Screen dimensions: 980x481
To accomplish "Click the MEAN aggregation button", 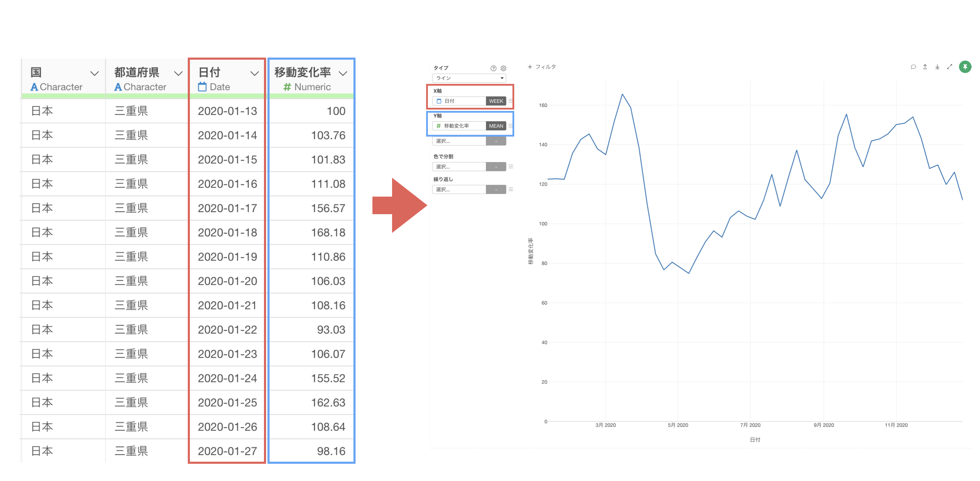I will coord(496,126).
